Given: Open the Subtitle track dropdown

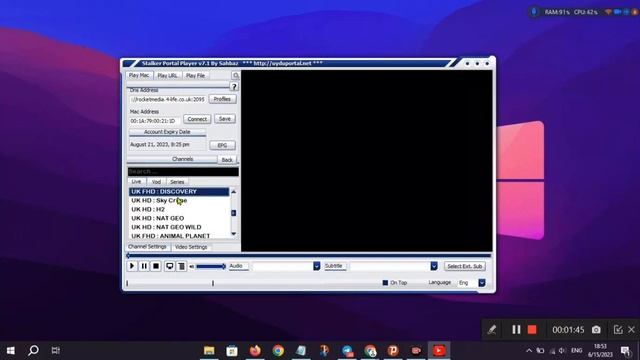Looking at the screenshot, I should tap(434, 266).
